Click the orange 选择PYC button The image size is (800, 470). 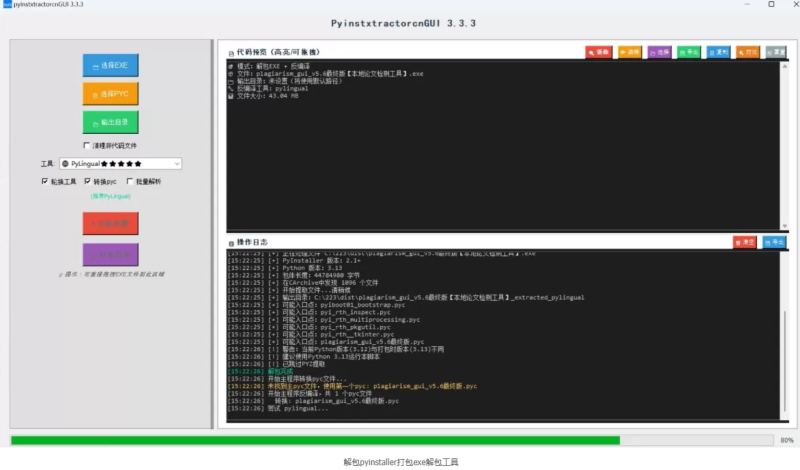[x=110, y=94]
